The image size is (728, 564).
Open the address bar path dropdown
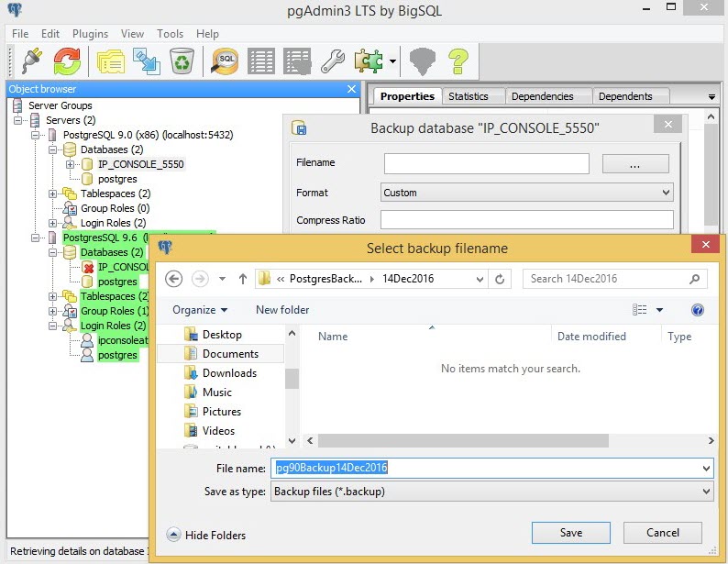(x=480, y=279)
